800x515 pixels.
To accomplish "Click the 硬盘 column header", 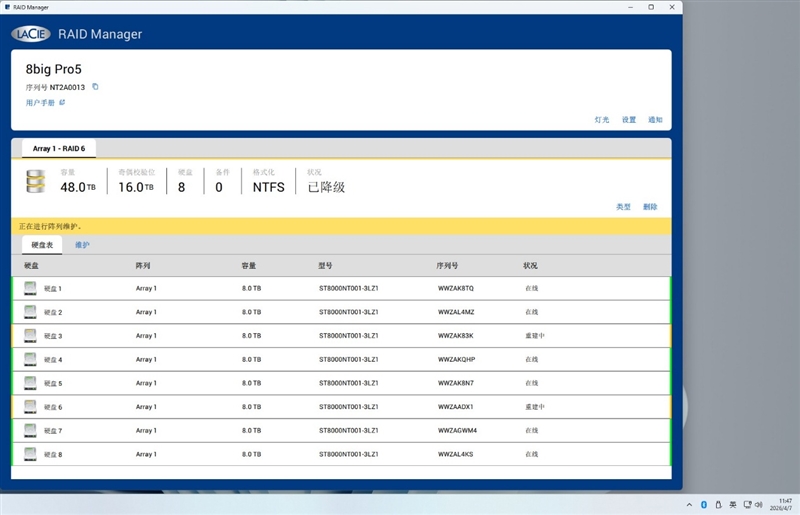I will point(32,265).
